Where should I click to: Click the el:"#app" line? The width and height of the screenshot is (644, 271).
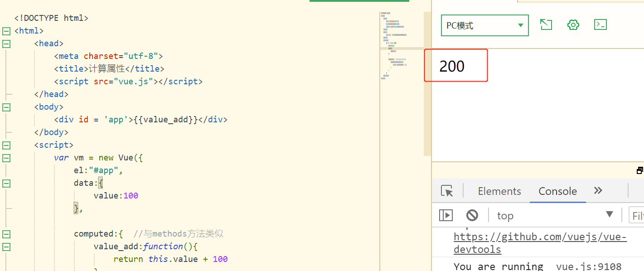click(x=98, y=170)
